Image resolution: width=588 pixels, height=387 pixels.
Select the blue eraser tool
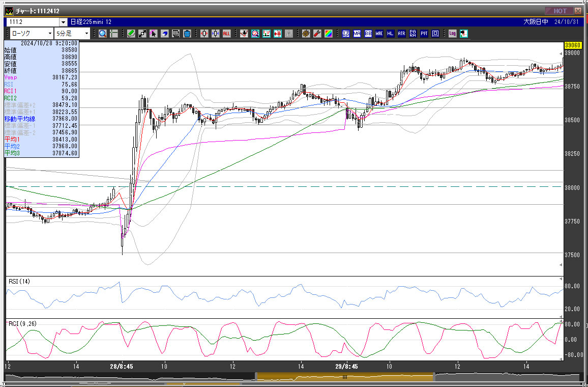[x=164, y=34]
